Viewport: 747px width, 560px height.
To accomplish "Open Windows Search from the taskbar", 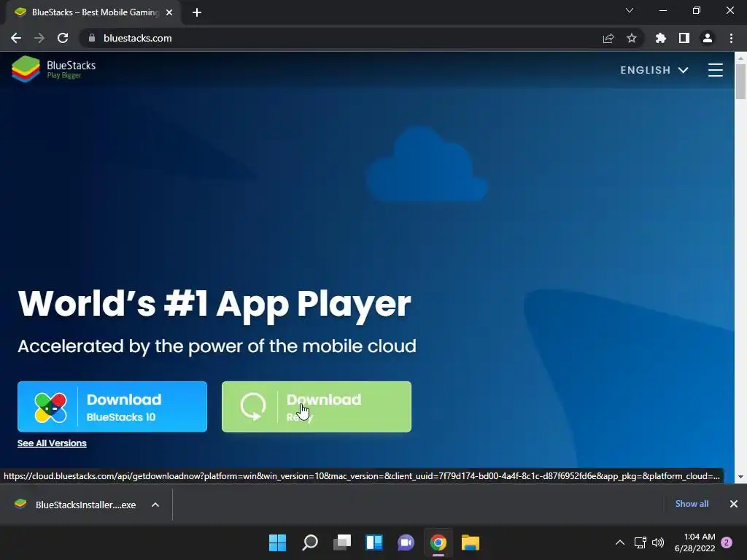I will pyautogui.click(x=309, y=542).
